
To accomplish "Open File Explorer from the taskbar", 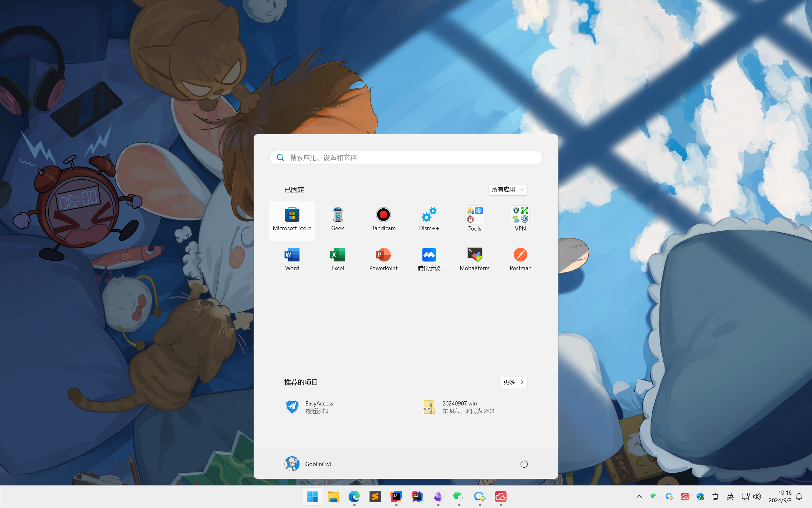I will pyautogui.click(x=333, y=497).
